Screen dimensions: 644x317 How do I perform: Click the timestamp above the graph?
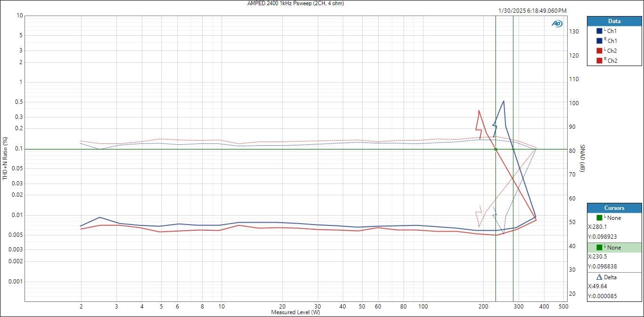532,10
